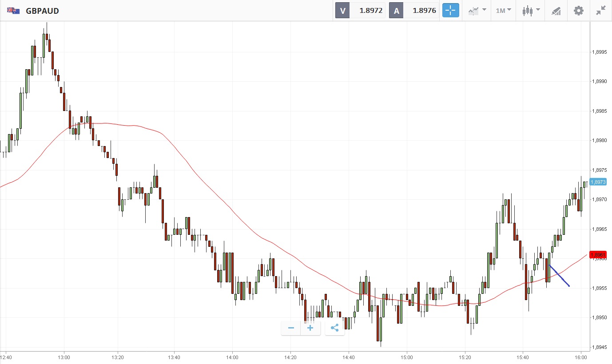
Task: Click the A buy price button
Action: 397,11
